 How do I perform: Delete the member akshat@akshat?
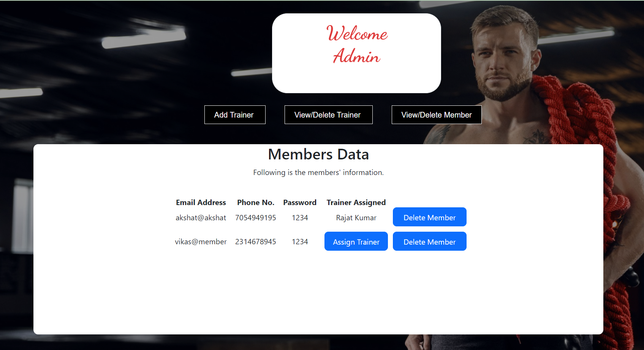[x=429, y=217]
